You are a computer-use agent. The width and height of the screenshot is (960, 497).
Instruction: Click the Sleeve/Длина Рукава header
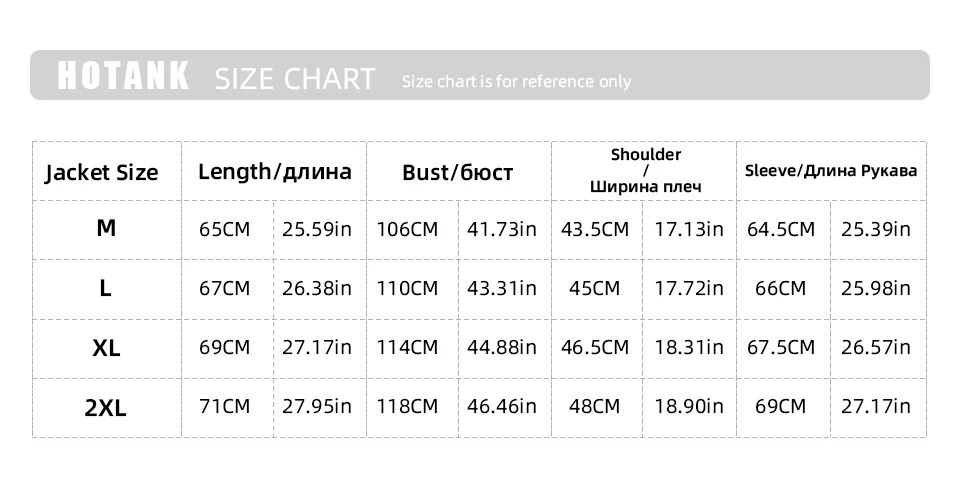(x=831, y=170)
